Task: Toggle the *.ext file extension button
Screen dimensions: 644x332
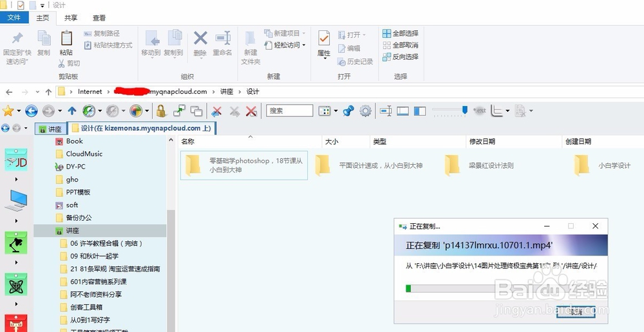Action: pyautogui.click(x=479, y=111)
